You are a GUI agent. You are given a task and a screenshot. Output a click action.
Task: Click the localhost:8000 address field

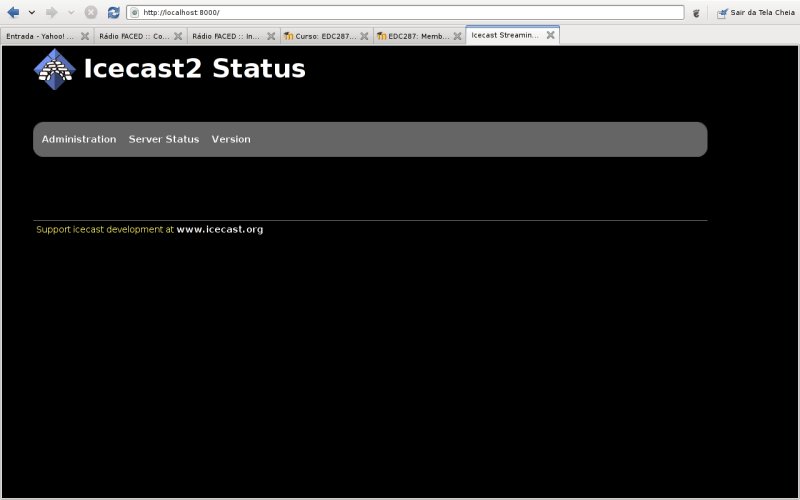pos(400,12)
